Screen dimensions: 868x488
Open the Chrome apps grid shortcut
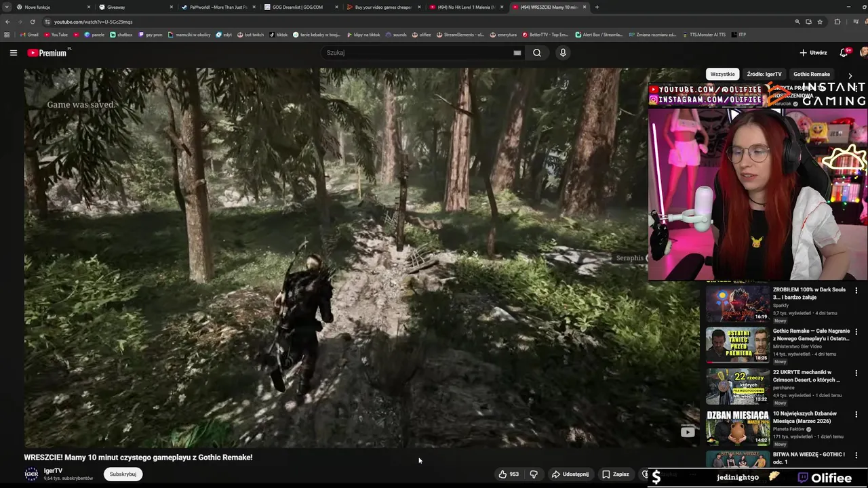[x=7, y=35]
